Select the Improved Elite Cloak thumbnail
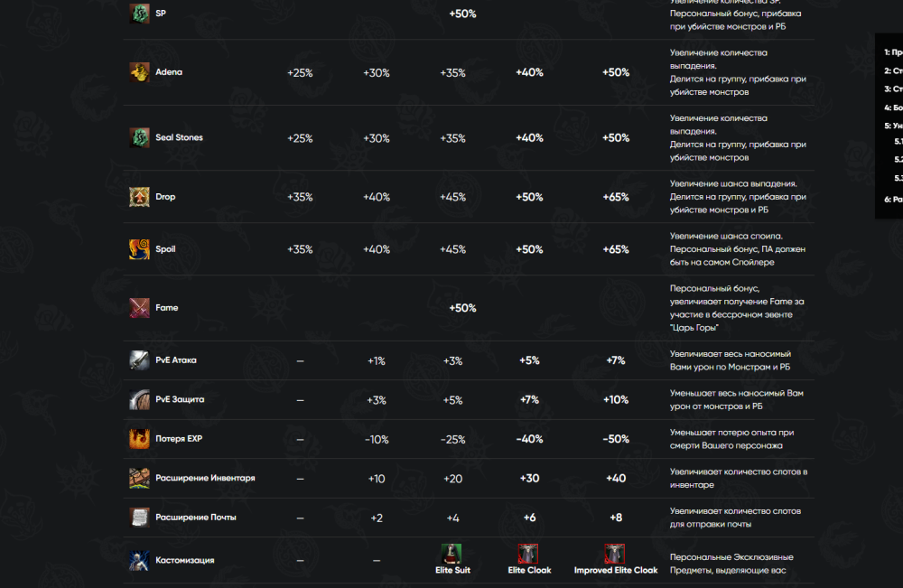 point(615,554)
